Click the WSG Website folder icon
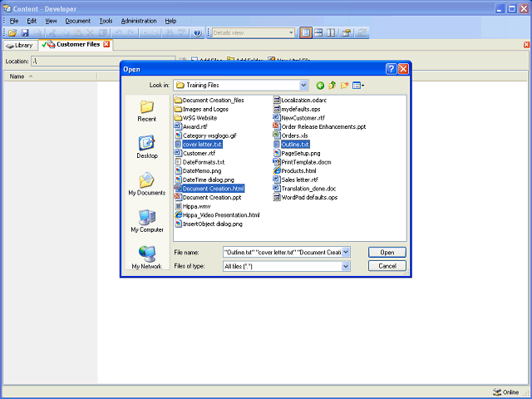Image resolution: width=532 pixels, height=399 pixels. 178,118
